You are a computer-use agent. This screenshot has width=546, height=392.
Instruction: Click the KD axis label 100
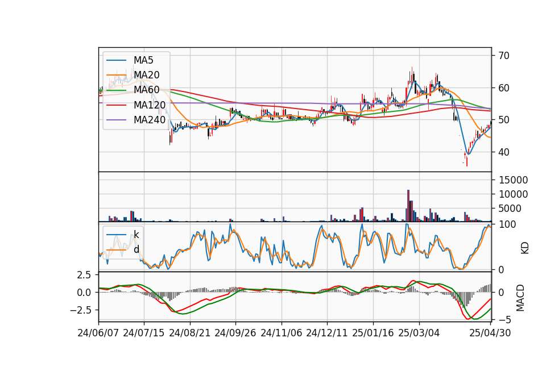click(507, 224)
